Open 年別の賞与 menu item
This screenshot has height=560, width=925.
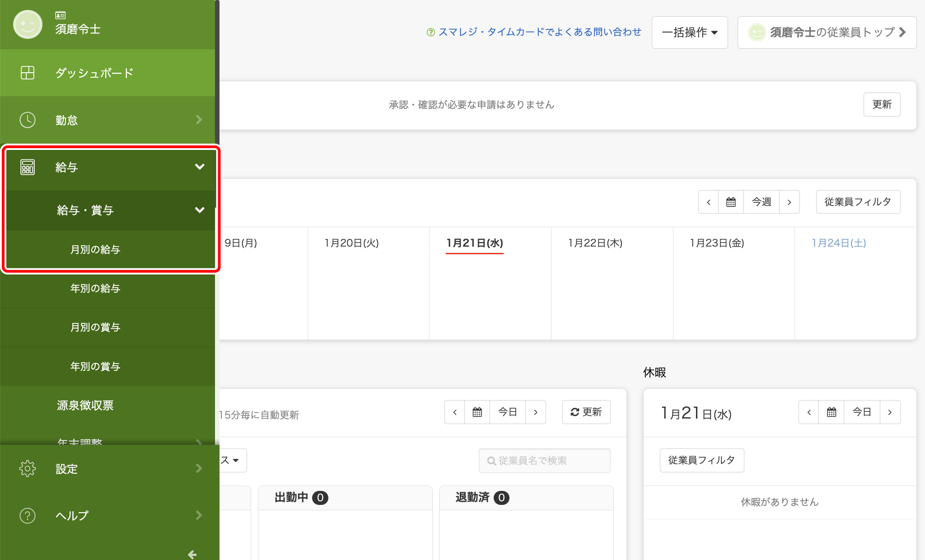tap(95, 366)
